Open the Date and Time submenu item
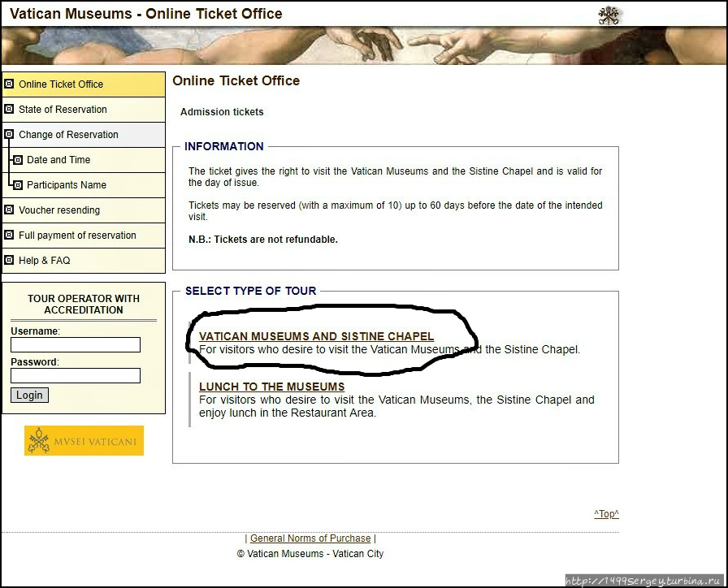The width and height of the screenshot is (728, 588). (84, 160)
